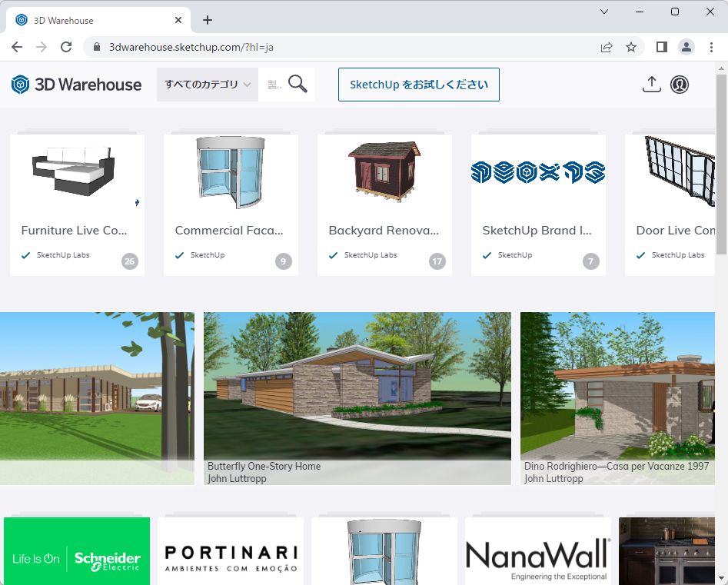728x585 pixels.
Task: Open the user account sign-in icon
Action: pos(679,85)
